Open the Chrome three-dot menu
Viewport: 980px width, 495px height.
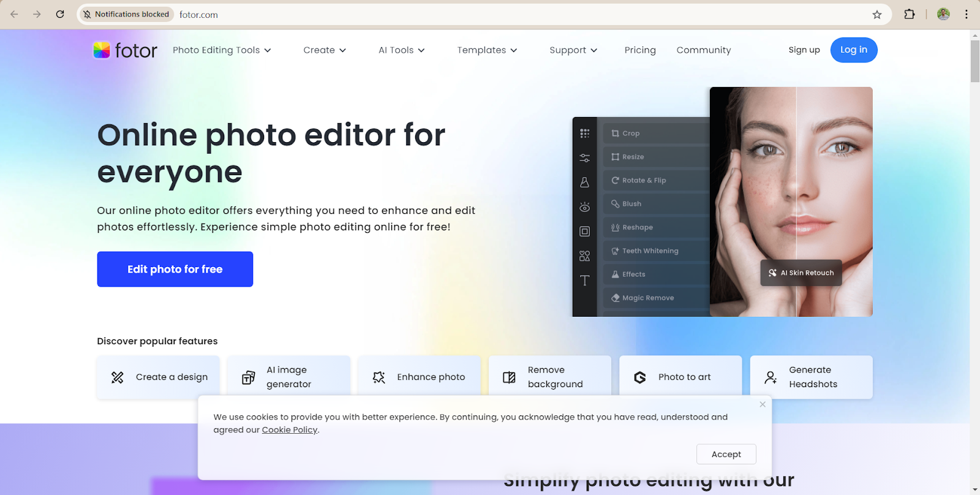pos(967,14)
